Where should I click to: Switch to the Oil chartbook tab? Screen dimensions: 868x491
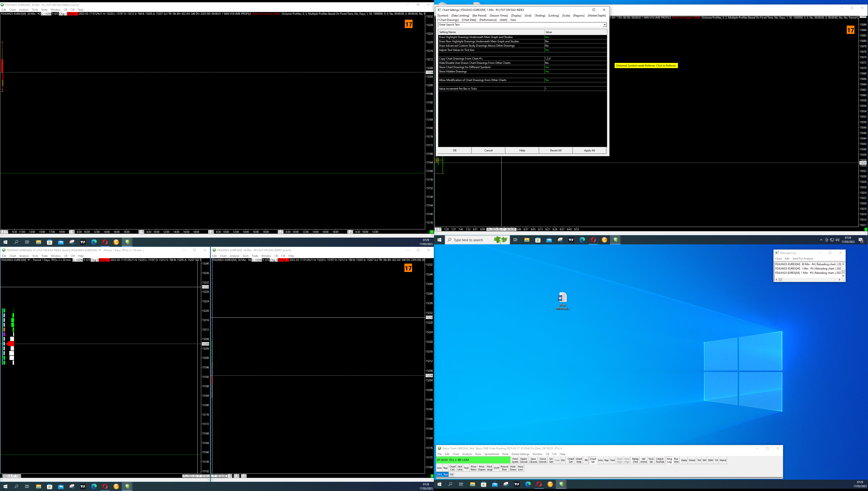pos(452,474)
